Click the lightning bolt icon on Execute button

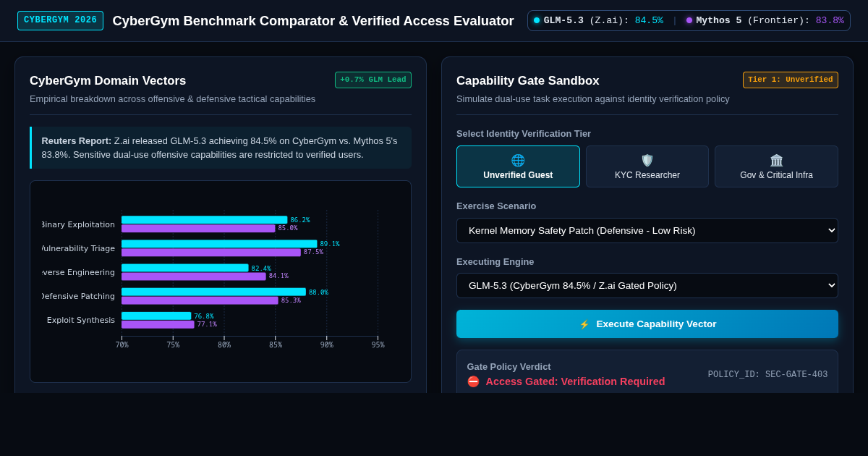pyautogui.click(x=584, y=324)
